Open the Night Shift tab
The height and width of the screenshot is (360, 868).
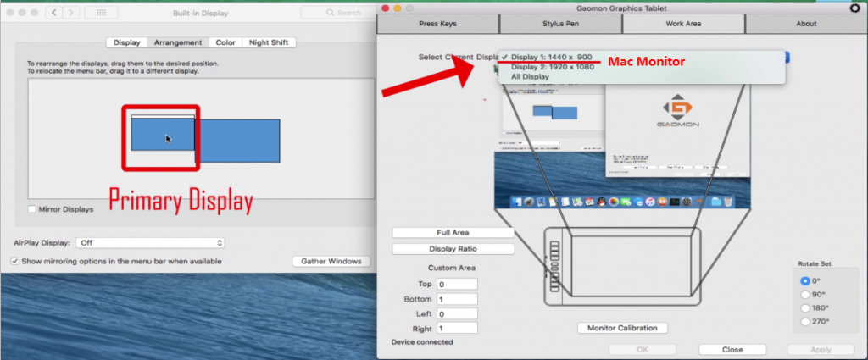point(269,42)
